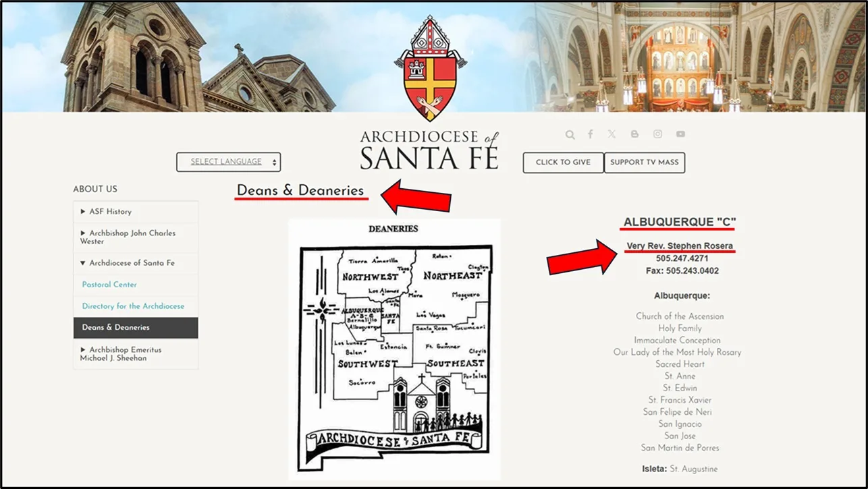
Task: Click the ALBUQUERQUE "C" heading
Action: 679,222
